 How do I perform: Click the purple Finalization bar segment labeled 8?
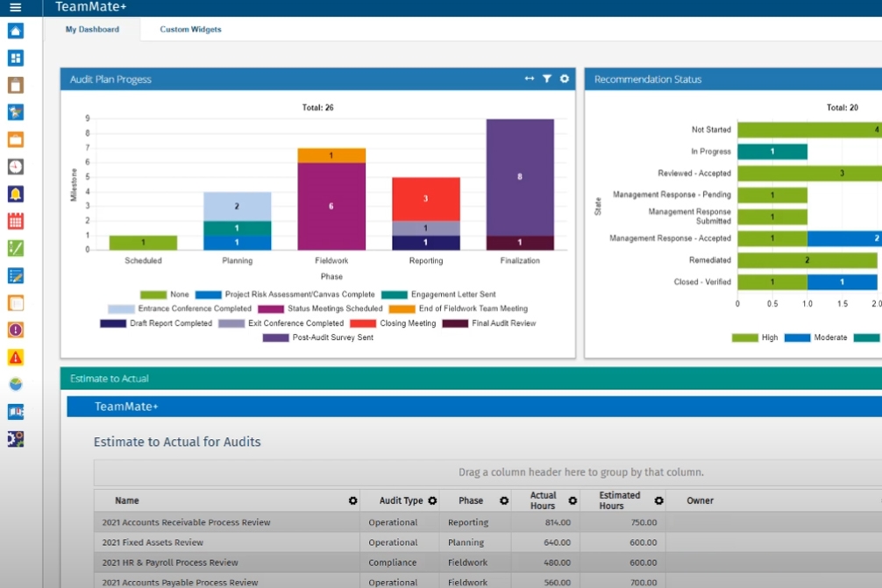(x=520, y=177)
